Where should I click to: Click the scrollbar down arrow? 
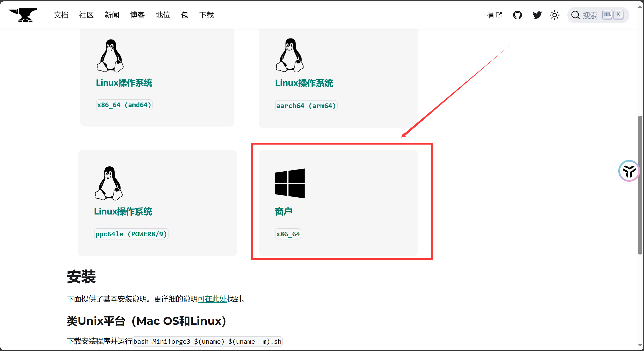[x=640, y=345]
